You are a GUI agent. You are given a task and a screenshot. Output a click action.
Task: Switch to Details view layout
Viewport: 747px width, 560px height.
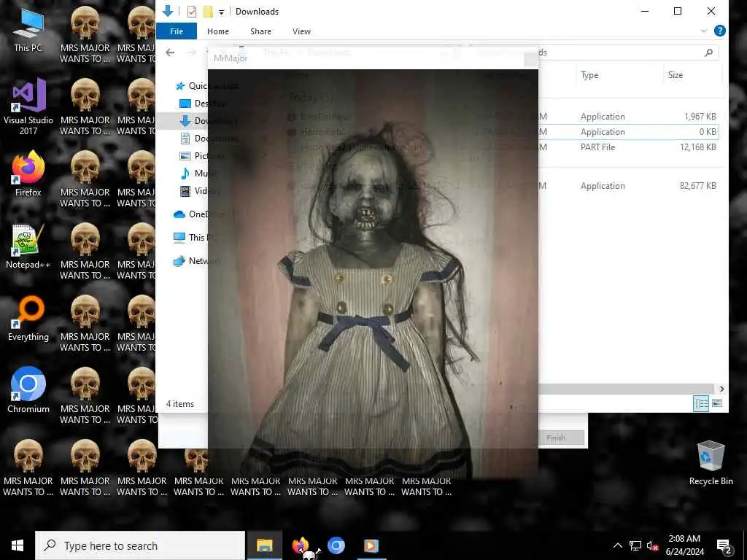(x=701, y=404)
